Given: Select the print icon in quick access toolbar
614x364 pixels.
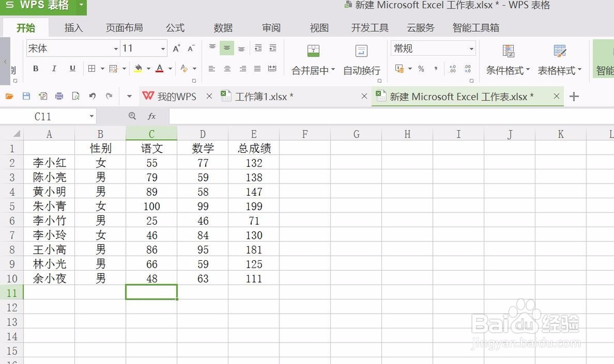Looking at the screenshot, I should (x=59, y=96).
